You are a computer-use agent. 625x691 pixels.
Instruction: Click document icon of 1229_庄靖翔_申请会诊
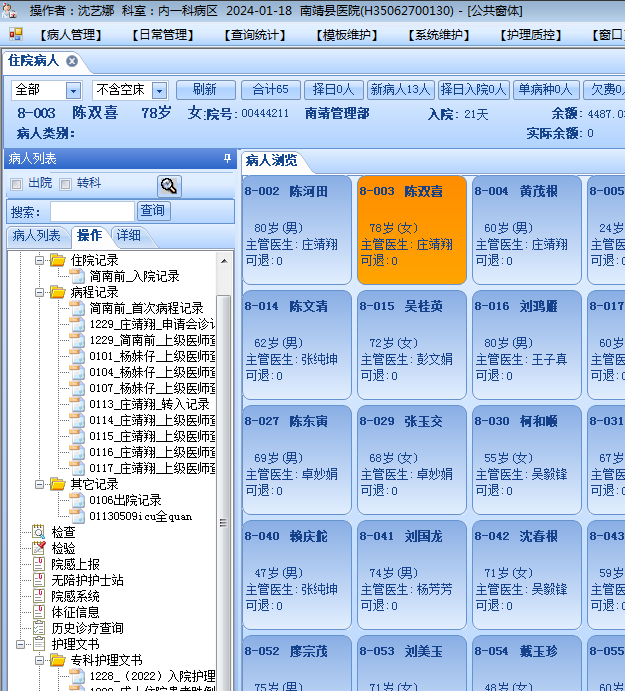(x=77, y=324)
